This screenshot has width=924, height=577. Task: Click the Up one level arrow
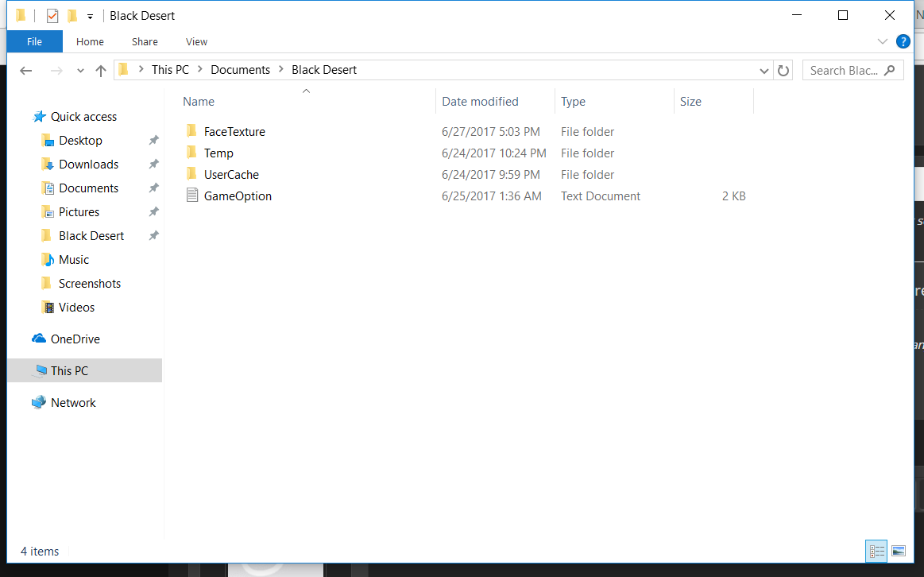pos(101,71)
